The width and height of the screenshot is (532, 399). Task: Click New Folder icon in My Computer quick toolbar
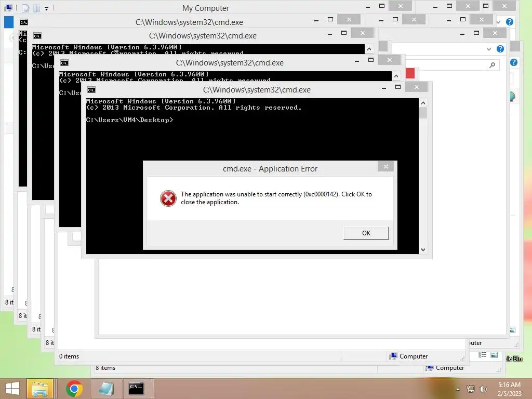[36, 8]
